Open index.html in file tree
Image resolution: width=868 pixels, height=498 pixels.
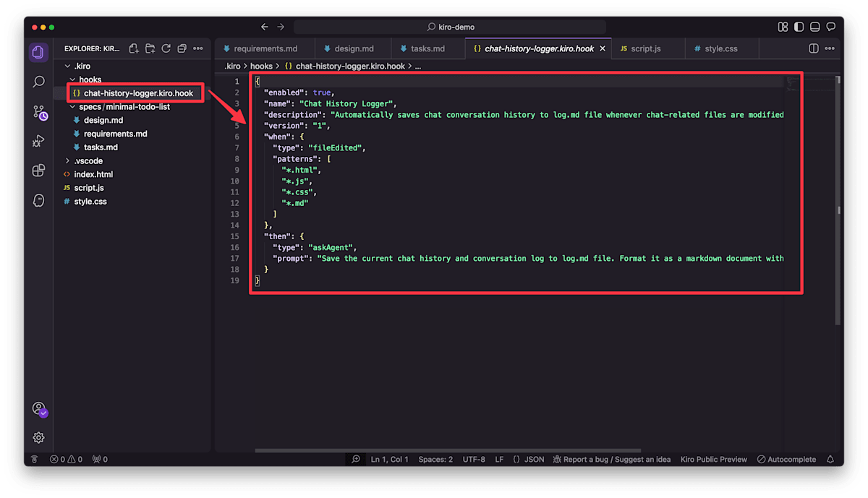[93, 174]
